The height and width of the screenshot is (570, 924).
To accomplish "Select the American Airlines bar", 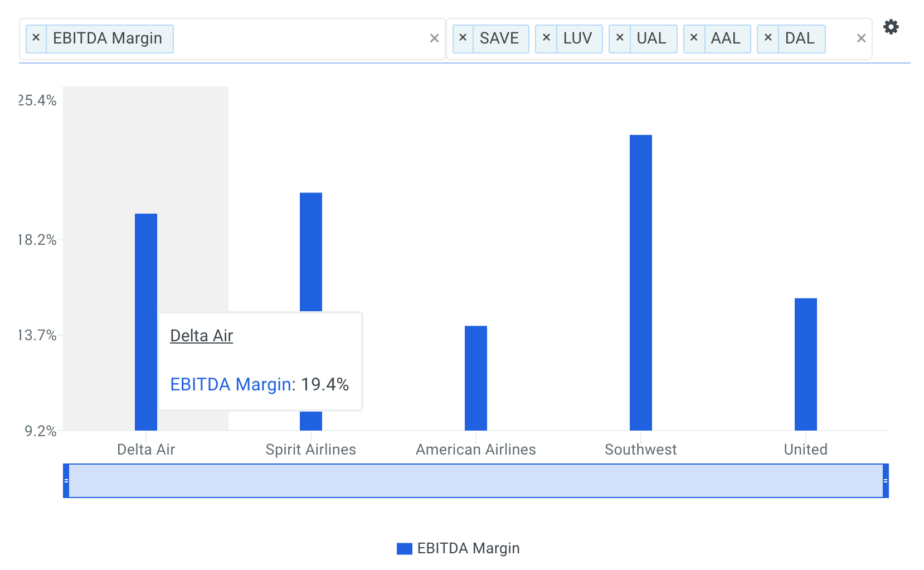I will pos(476,378).
